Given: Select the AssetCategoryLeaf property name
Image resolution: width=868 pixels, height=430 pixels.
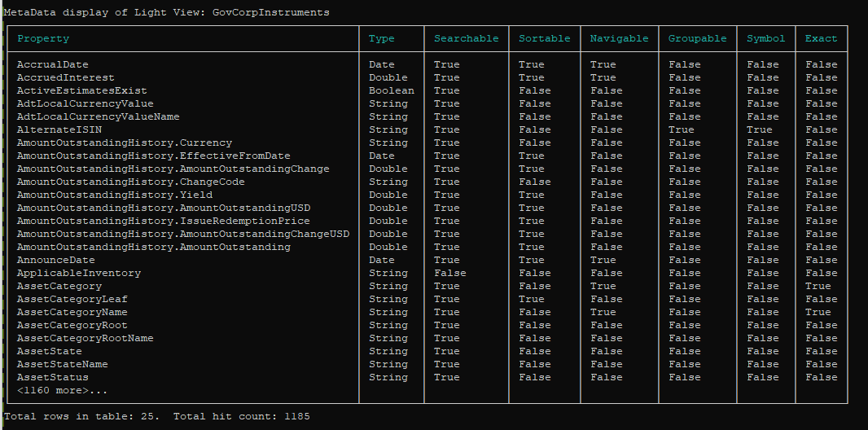Looking at the screenshot, I should point(72,300).
